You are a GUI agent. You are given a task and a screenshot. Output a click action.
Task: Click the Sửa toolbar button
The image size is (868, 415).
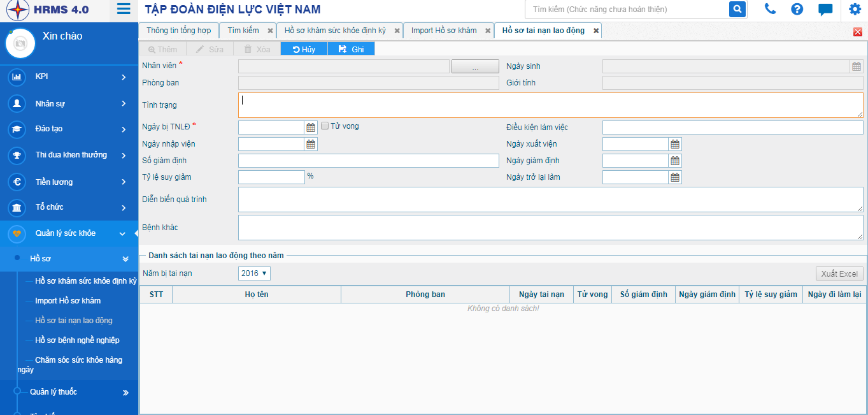click(x=210, y=49)
